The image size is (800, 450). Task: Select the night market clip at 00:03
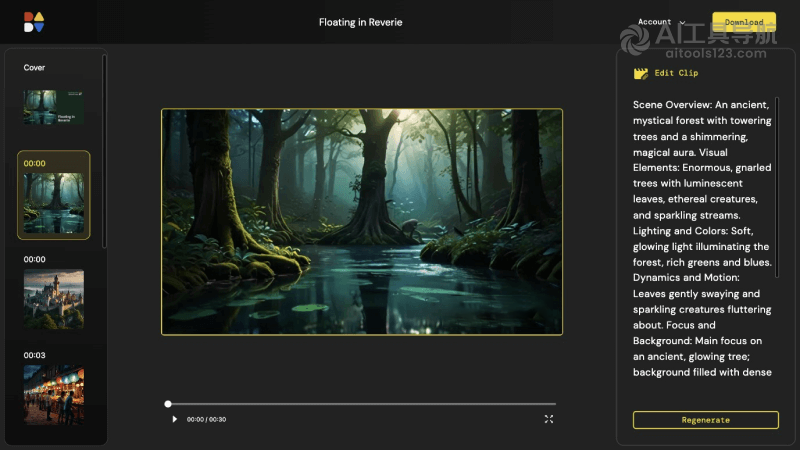point(54,395)
